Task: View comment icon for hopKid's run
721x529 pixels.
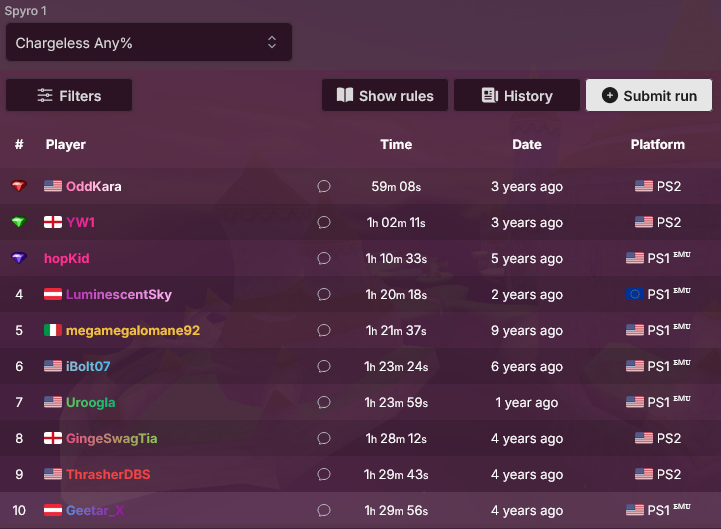Action: coord(324,258)
